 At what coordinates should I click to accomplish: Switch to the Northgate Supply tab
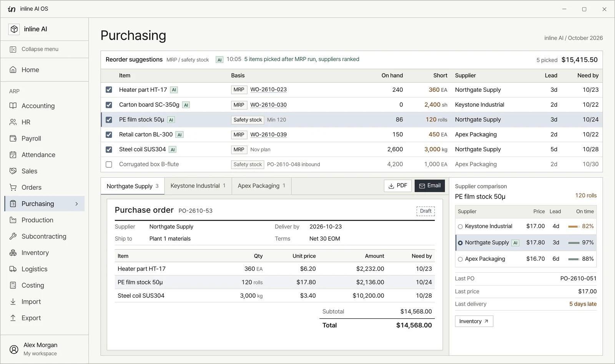[x=133, y=186]
